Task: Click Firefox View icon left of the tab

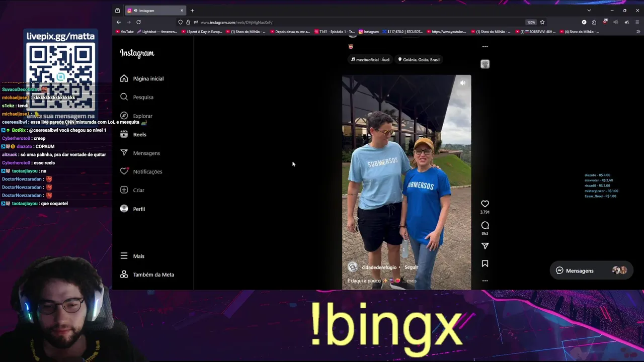Action: pyautogui.click(x=118, y=11)
